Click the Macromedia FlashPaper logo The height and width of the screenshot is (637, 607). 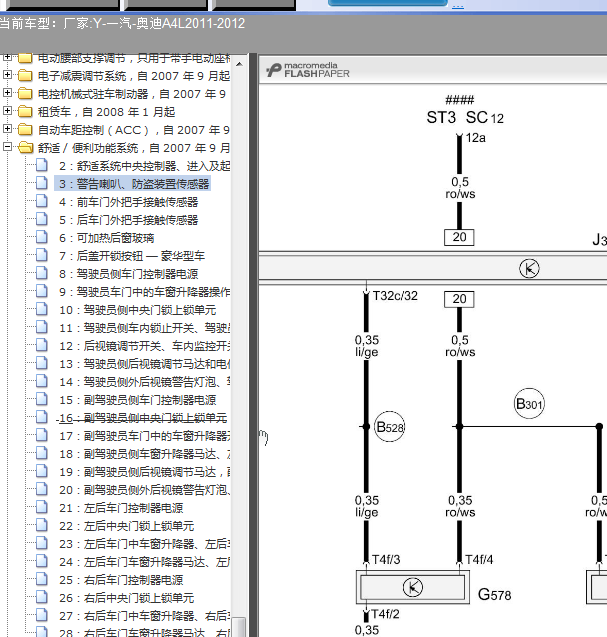pos(308,70)
